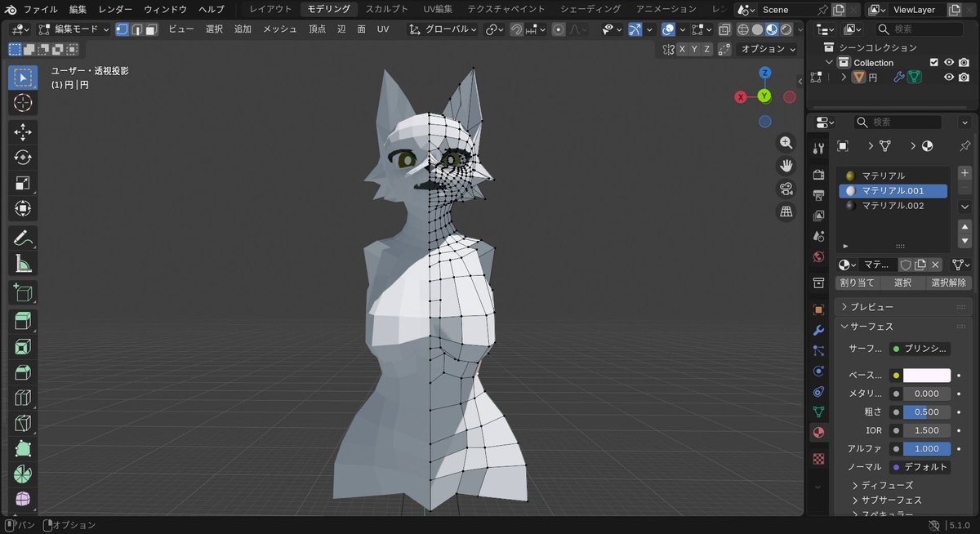Switch to the スカルプト workspace tab
Screen dimensions: 980x534
click(387, 9)
